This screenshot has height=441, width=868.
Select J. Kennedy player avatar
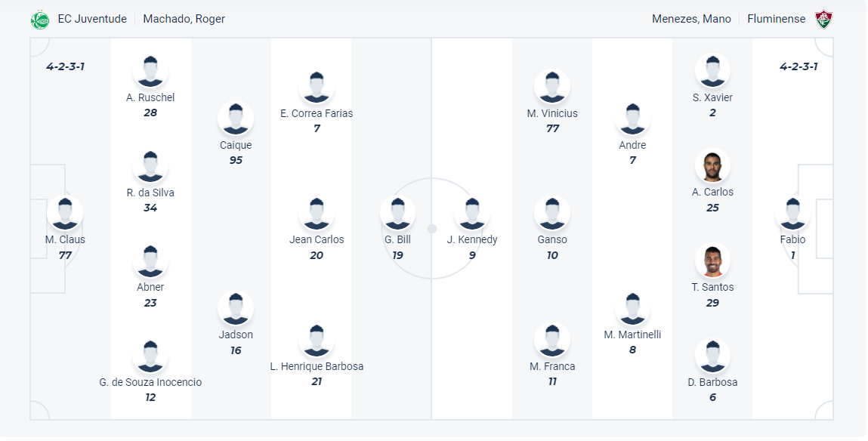click(472, 214)
